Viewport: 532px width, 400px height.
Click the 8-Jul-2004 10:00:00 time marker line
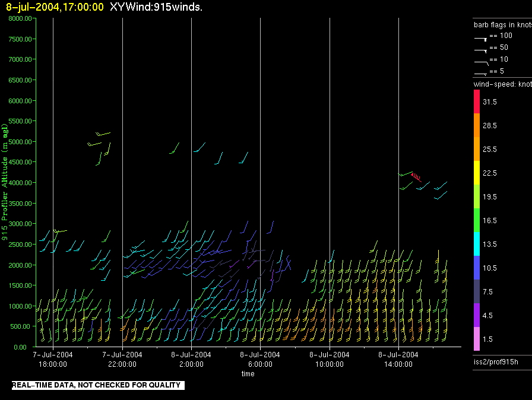coord(330,182)
